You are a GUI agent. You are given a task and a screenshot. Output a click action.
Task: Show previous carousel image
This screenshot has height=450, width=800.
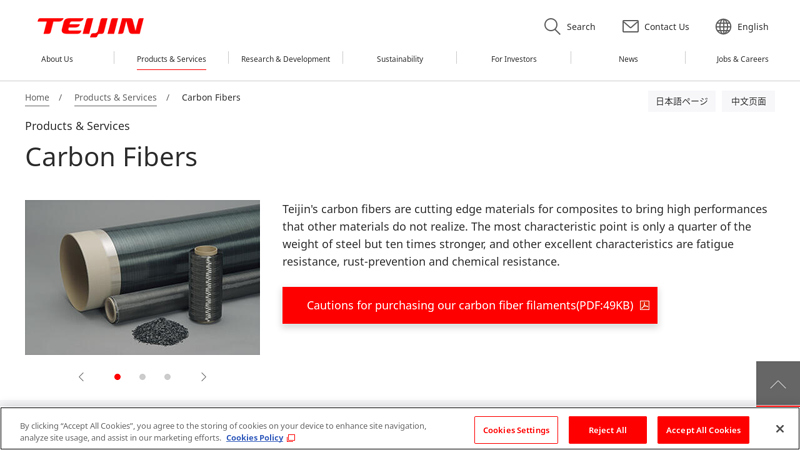tap(81, 377)
